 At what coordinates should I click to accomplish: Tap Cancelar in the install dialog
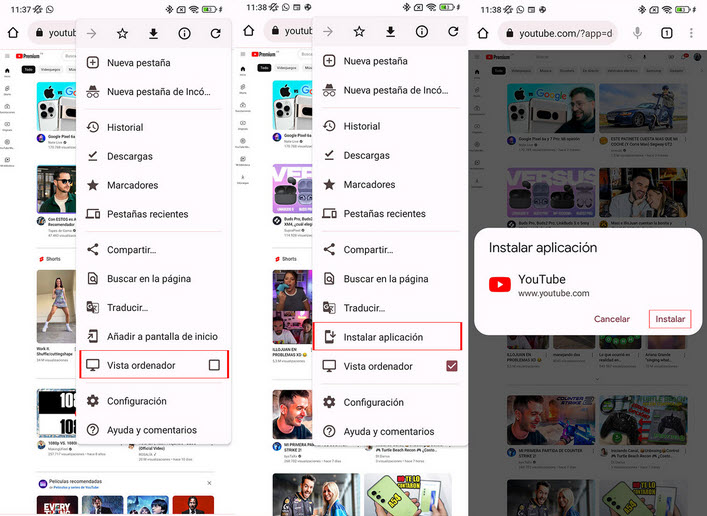(611, 319)
